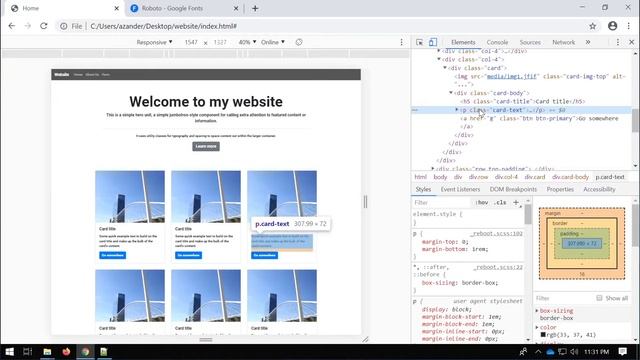Click the computed Filter input

pyautogui.click(x=564, y=298)
